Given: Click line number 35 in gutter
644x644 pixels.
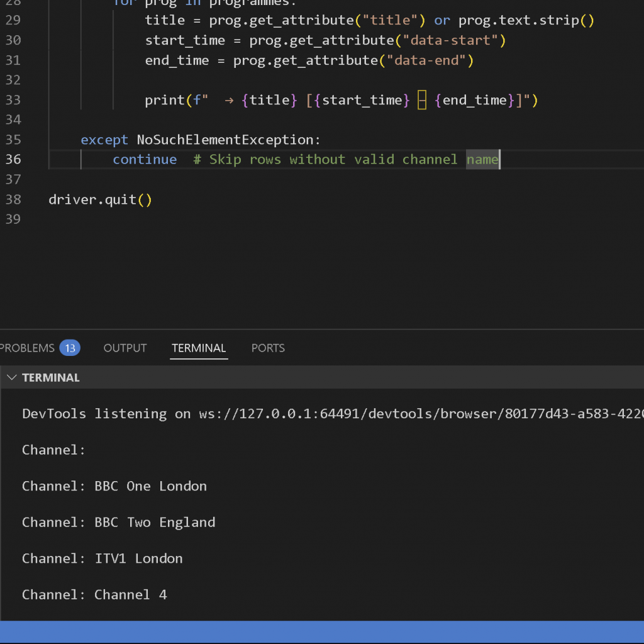Looking at the screenshot, I should [13, 140].
